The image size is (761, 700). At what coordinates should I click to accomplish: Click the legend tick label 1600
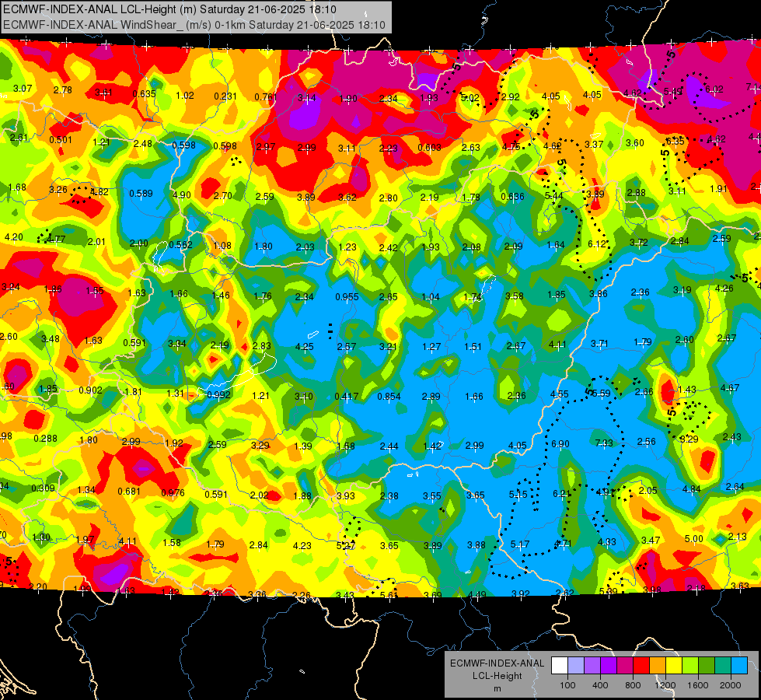pyautogui.click(x=698, y=685)
